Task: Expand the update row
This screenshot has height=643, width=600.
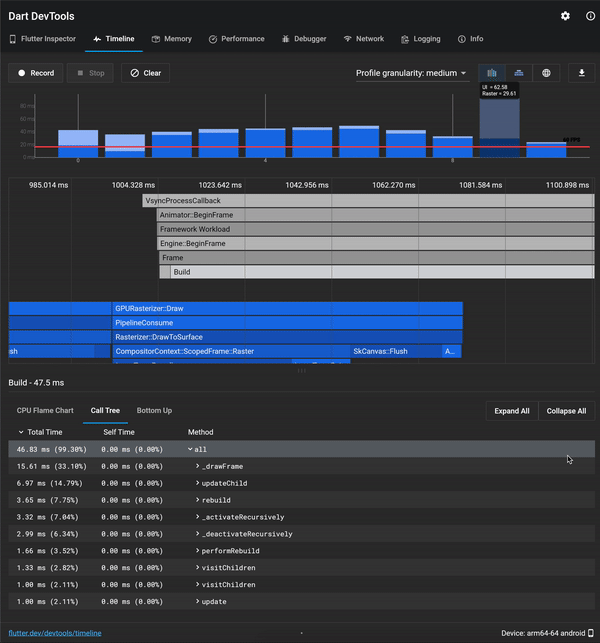Action: 197,601
